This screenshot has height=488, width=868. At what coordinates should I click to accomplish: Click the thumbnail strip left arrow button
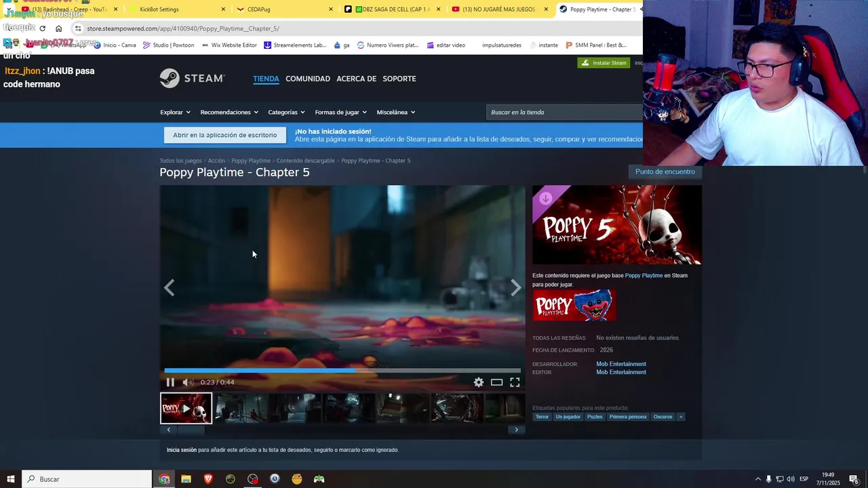pos(168,430)
